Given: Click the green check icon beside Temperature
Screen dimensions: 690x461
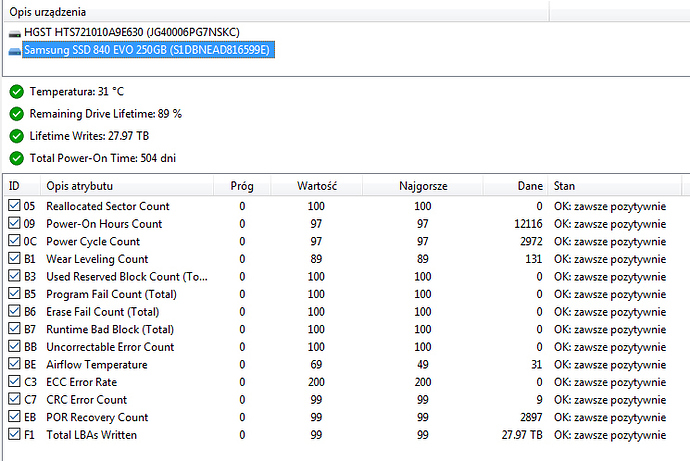Looking at the screenshot, I should (x=17, y=92).
